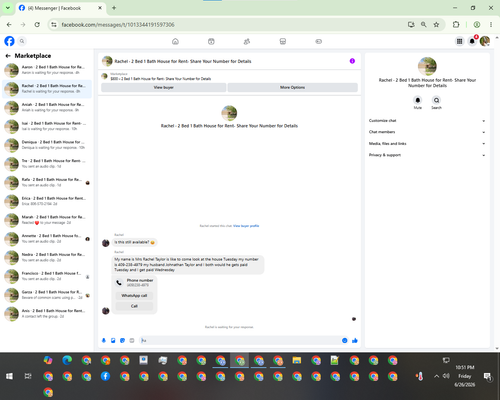The width and height of the screenshot is (500, 400).
Task: Open the Anis conversation
Action: coord(47,313)
